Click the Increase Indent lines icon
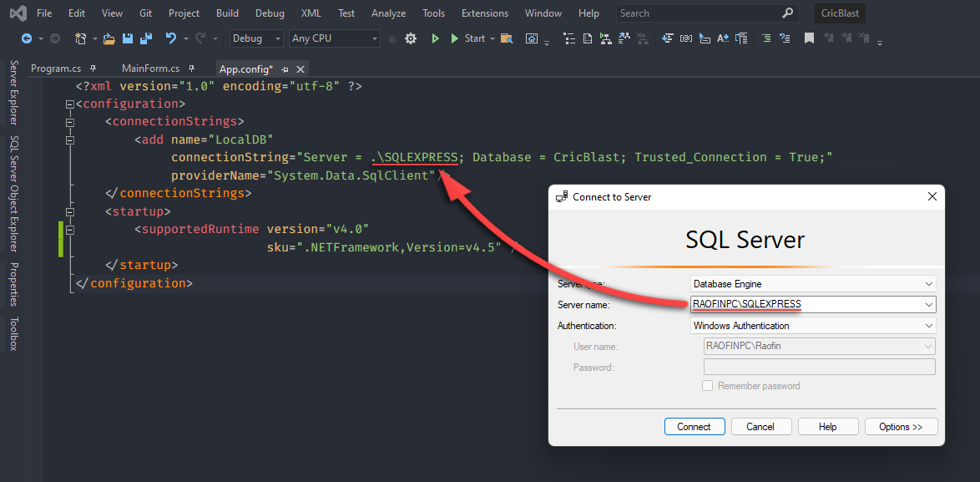Screen dimensions: 980x482 pyautogui.click(x=767, y=38)
